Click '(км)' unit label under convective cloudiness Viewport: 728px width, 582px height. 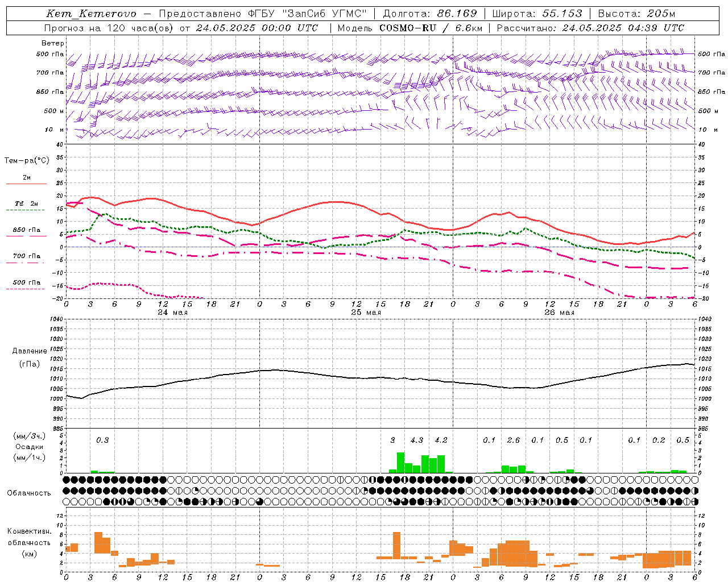[29, 554]
